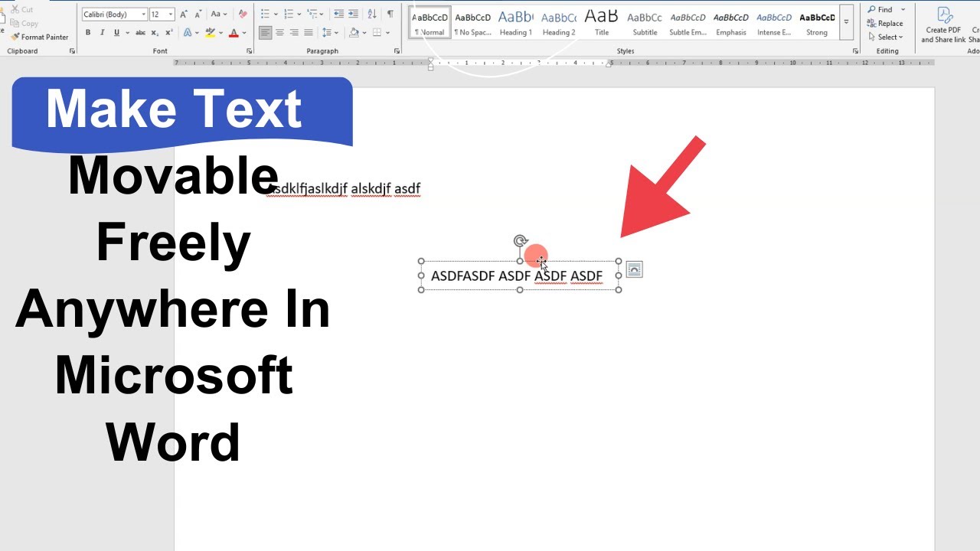
Task: Apply text effects icon
Action: [x=188, y=32]
